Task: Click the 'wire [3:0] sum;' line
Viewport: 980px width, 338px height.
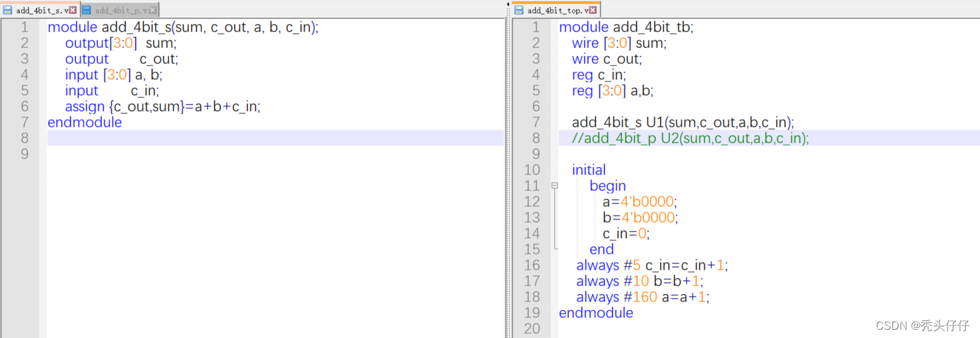Action: [619, 42]
